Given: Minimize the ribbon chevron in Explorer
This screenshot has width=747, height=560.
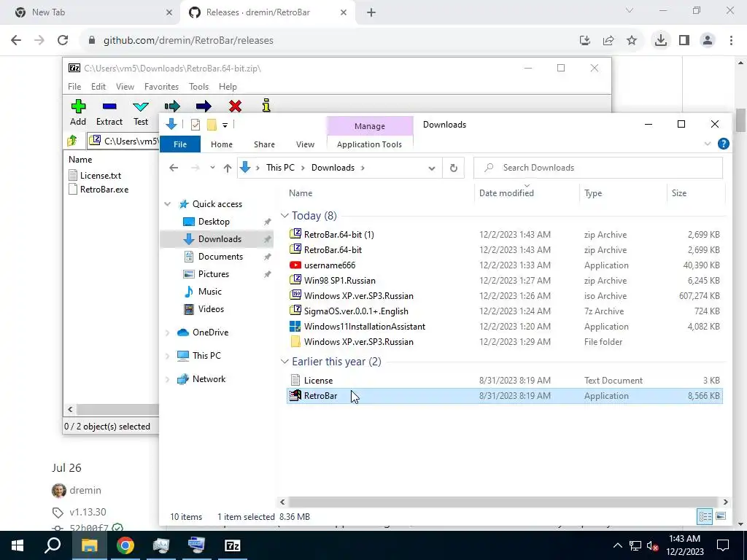Looking at the screenshot, I should pos(708,144).
